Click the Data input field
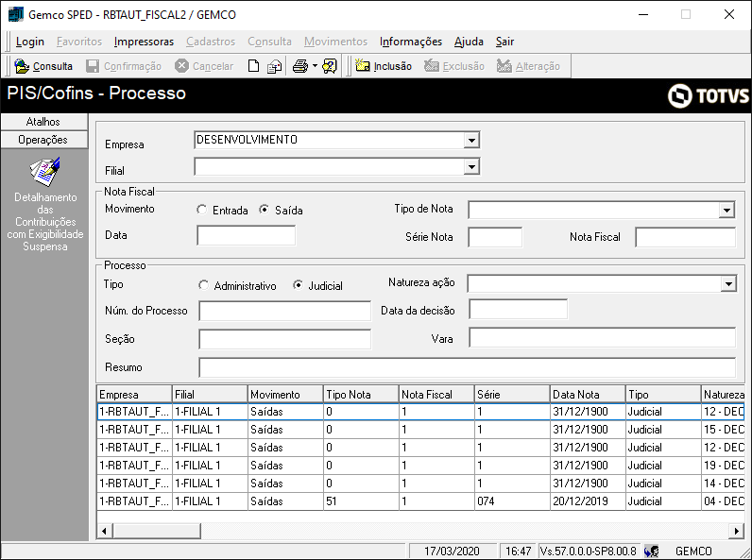Screen dimensions: 752x560 pos(246,236)
